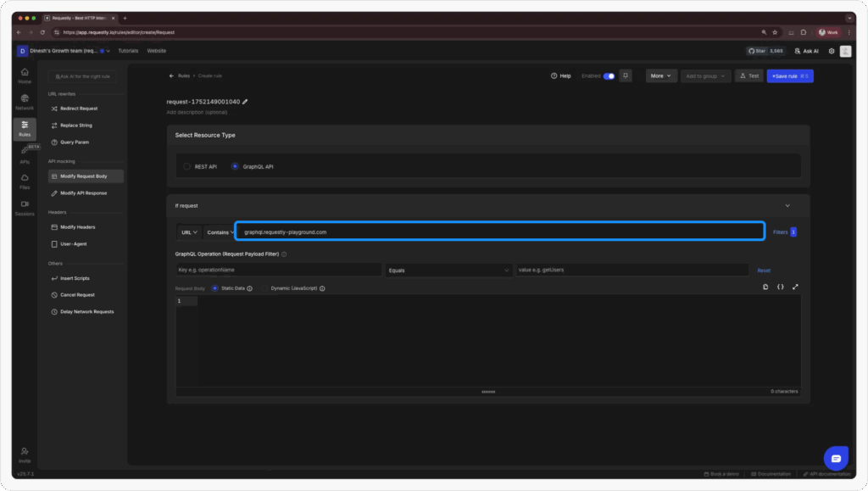868x491 pixels.
Task: Open the Contains operator dropdown
Action: pyautogui.click(x=220, y=232)
